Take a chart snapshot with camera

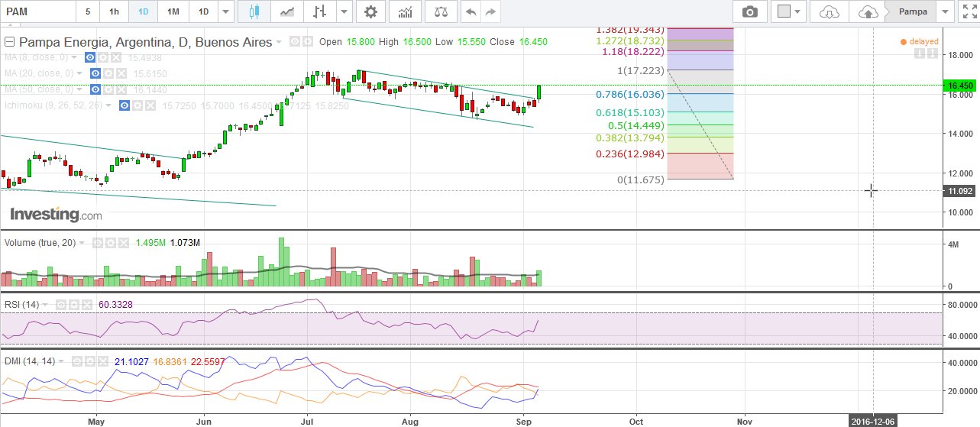coord(751,11)
